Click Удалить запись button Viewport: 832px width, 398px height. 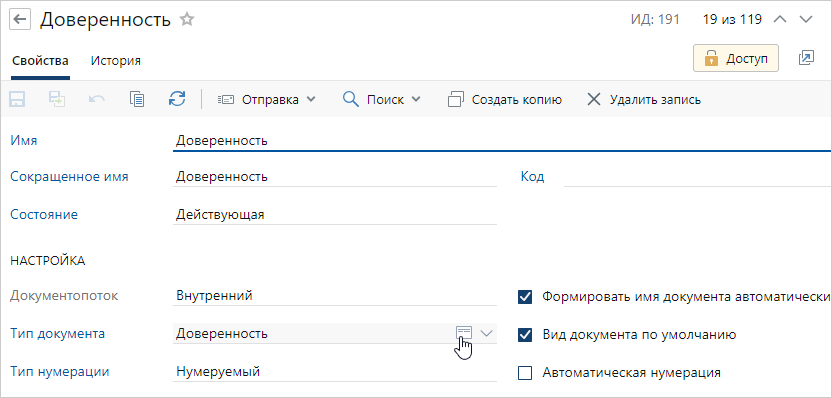pos(644,100)
